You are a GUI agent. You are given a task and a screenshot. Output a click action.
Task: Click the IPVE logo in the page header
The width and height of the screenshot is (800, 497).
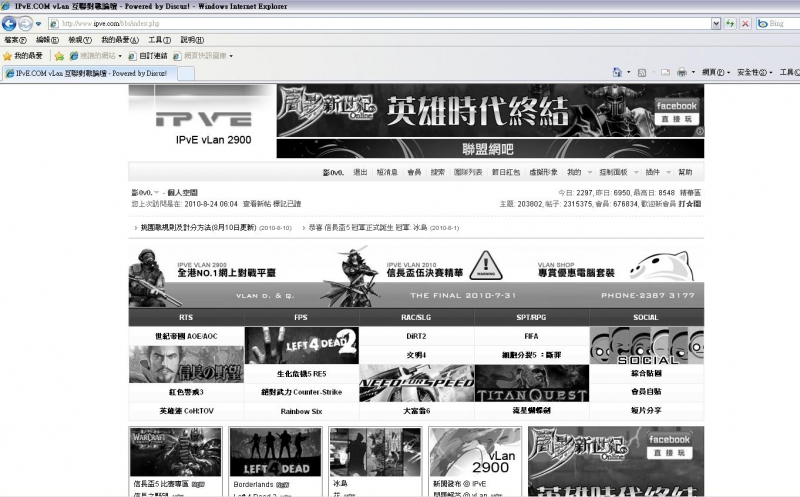click(203, 119)
